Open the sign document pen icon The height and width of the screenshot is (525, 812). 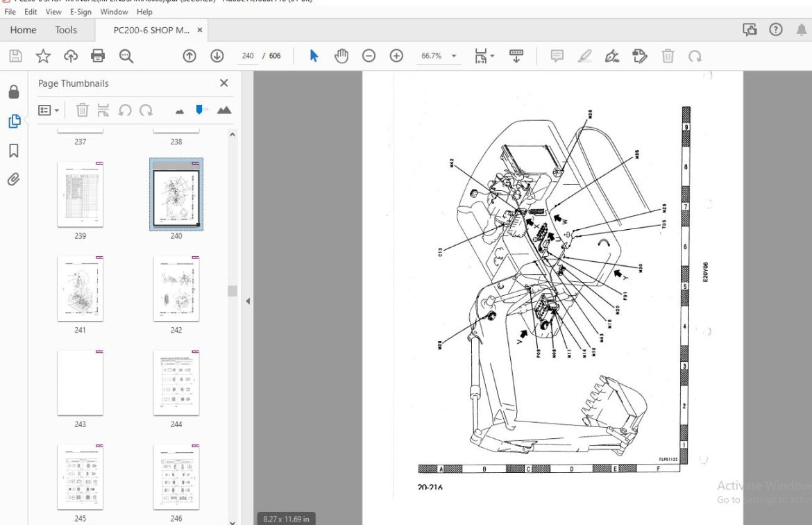pos(612,56)
